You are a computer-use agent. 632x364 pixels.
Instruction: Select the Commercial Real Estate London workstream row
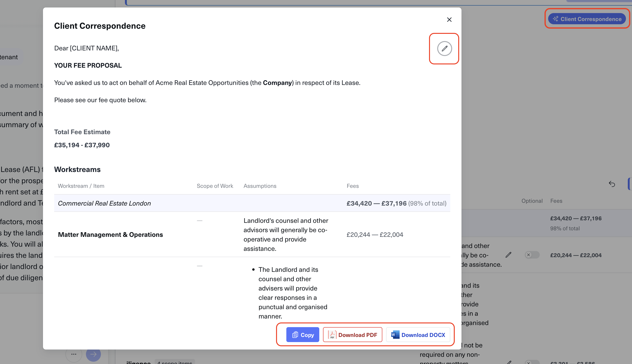104,203
